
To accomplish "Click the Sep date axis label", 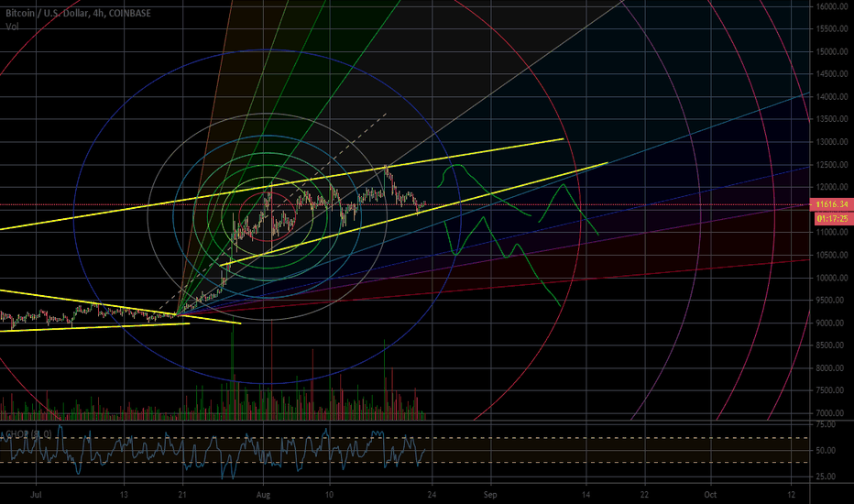I will point(491,495).
